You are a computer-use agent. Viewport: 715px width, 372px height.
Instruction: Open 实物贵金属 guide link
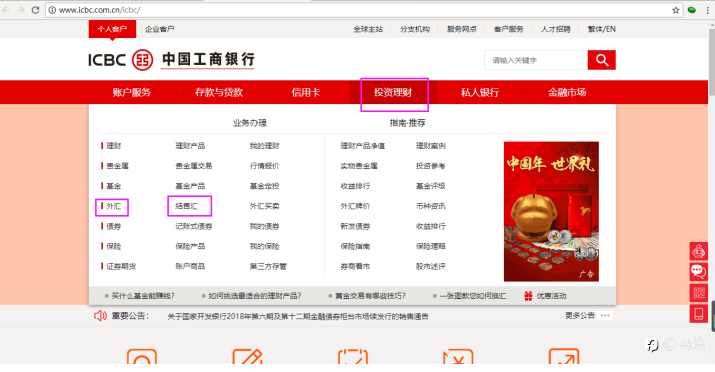[359, 166]
